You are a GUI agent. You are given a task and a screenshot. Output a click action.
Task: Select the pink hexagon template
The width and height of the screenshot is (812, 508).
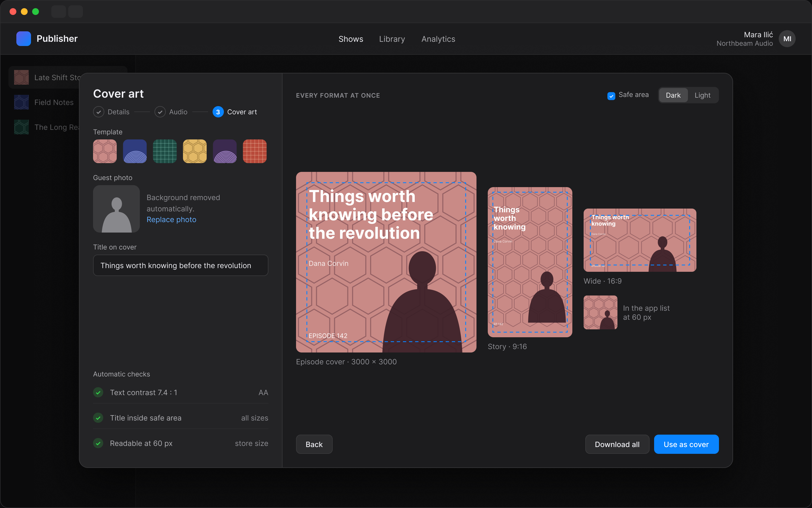click(x=105, y=151)
